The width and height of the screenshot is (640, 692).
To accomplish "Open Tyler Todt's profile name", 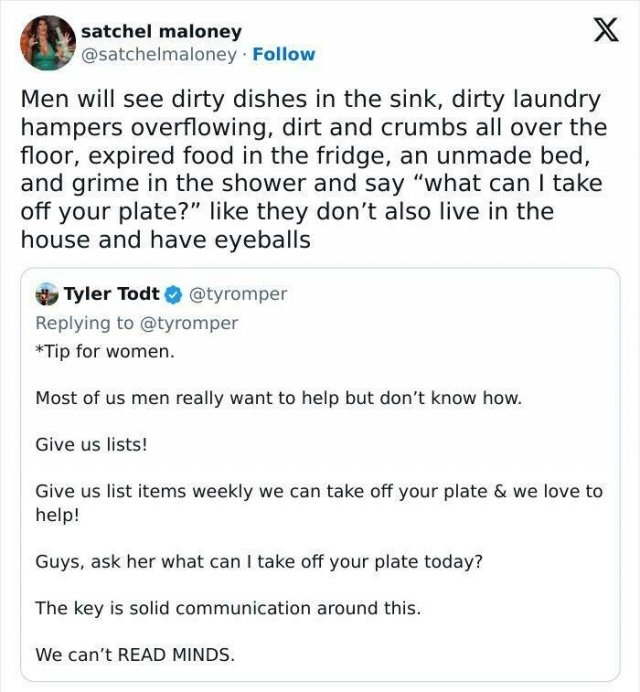I will point(111,294).
